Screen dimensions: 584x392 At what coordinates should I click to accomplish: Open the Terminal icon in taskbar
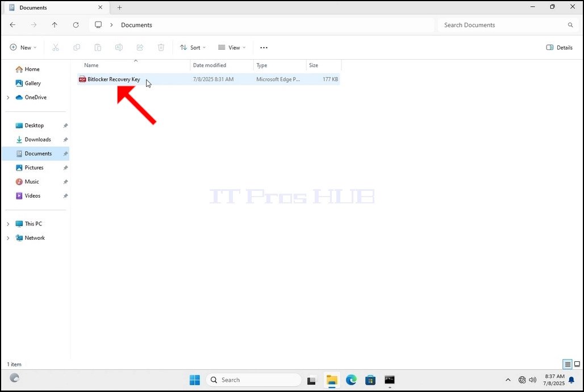point(390,380)
